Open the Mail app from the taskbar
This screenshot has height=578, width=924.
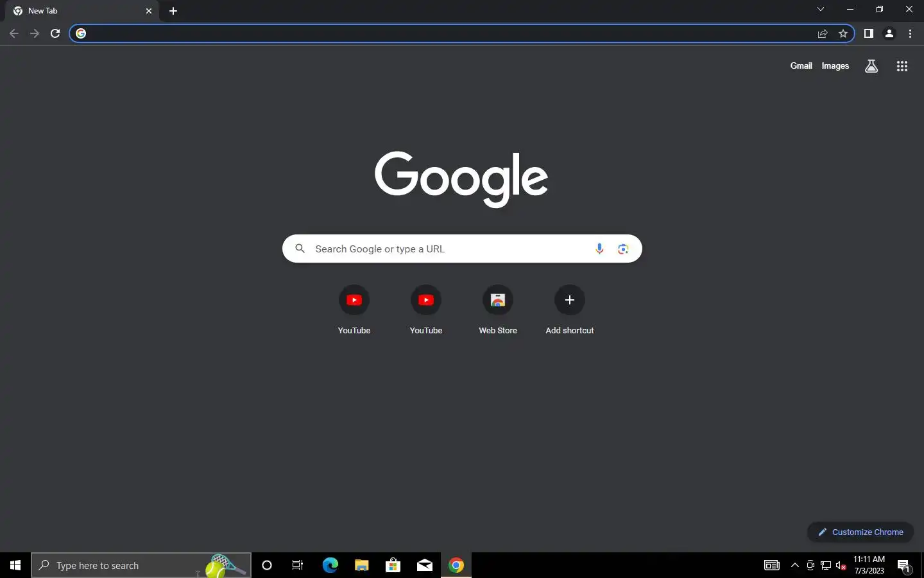[x=424, y=565]
